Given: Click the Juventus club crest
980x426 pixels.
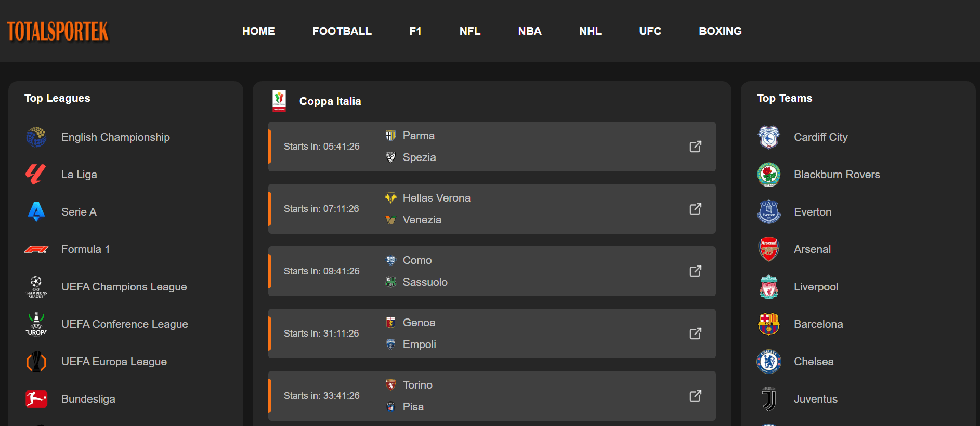Looking at the screenshot, I should click(768, 399).
